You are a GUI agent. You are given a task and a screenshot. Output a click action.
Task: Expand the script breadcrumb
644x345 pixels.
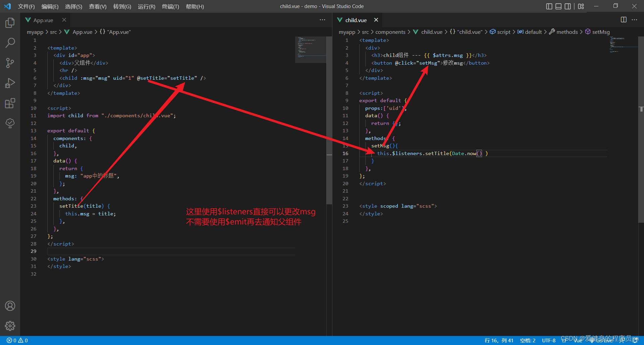point(500,32)
